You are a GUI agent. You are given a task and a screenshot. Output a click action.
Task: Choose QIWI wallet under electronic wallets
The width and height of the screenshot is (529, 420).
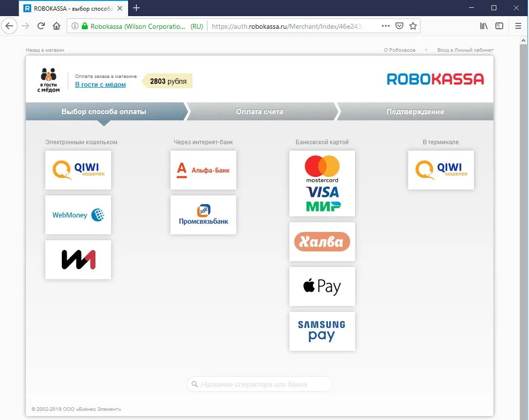pyautogui.click(x=78, y=170)
